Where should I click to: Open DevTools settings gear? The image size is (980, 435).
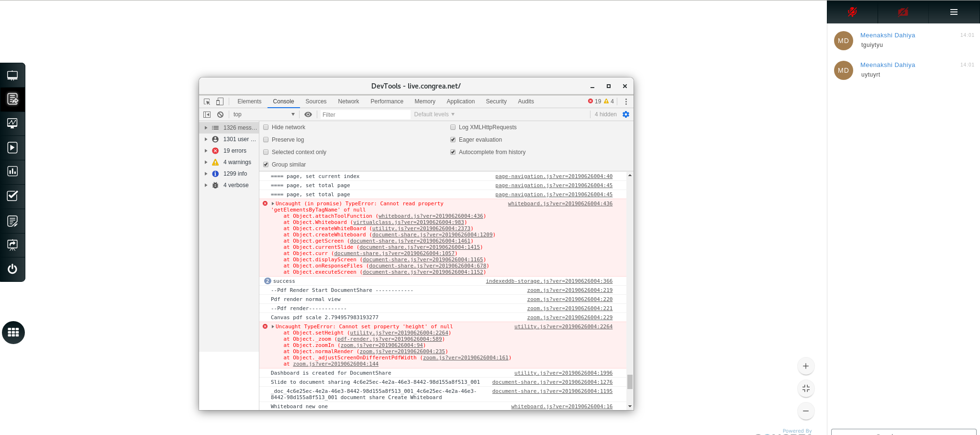pyautogui.click(x=625, y=114)
